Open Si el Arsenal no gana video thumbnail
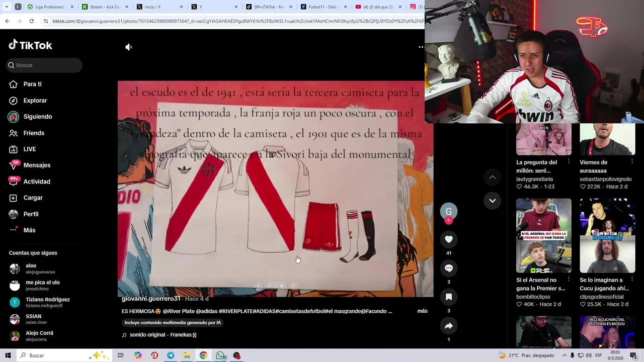The image size is (644, 362). 543,235
